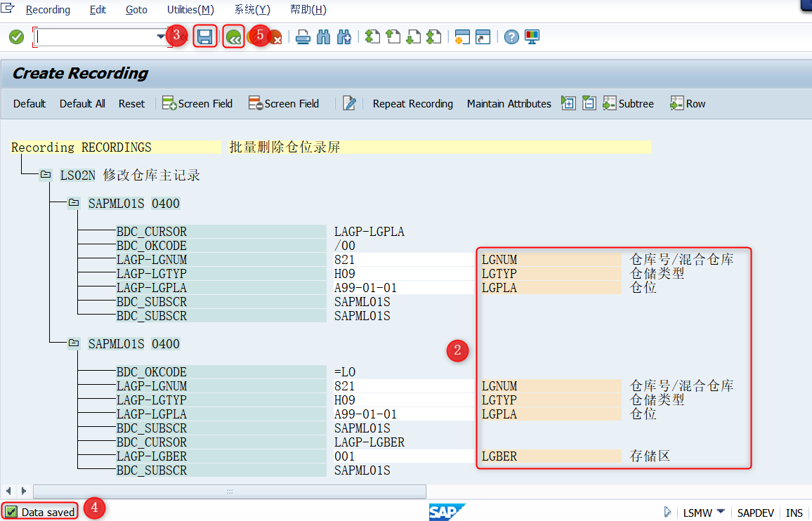812x521 pixels.
Task: Collapse all nodes with the collapse icon
Action: coord(589,103)
